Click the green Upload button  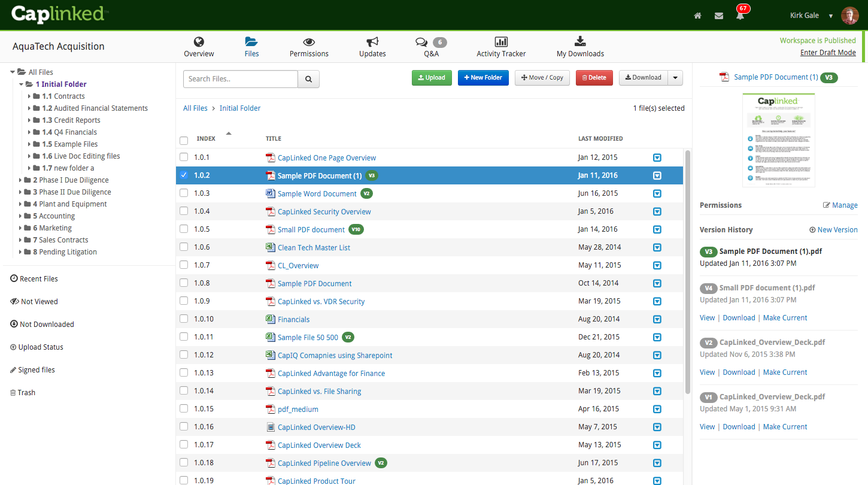click(x=432, y=78)
